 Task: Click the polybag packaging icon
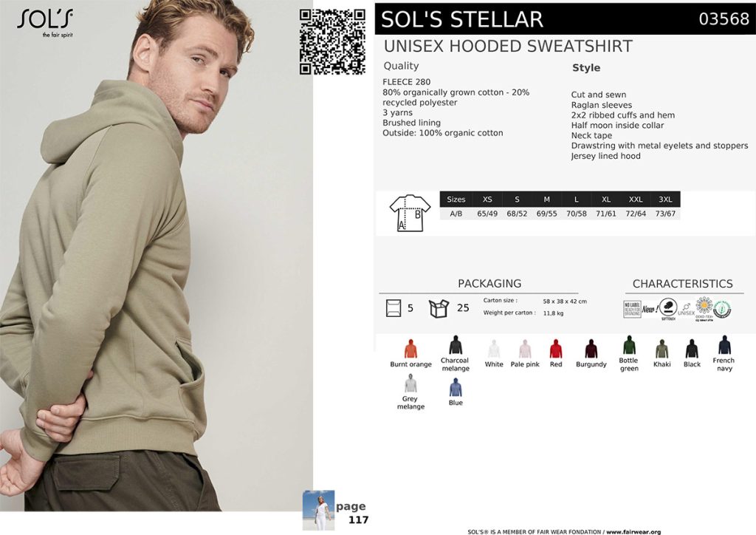click(x=394, y=308)
